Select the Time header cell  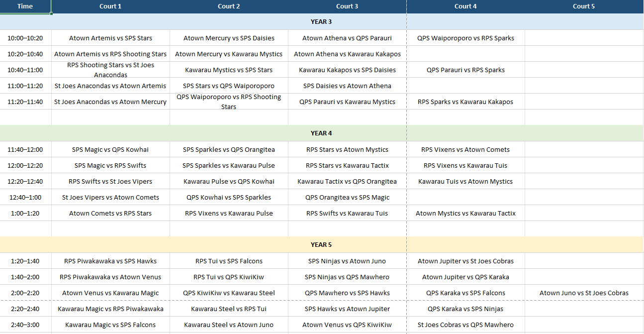(25, 6)
